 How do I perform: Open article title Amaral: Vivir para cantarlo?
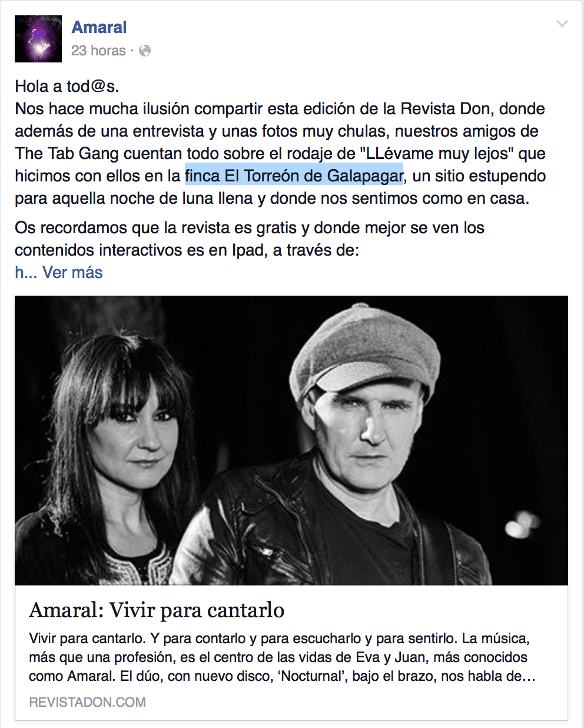[157, 610]
